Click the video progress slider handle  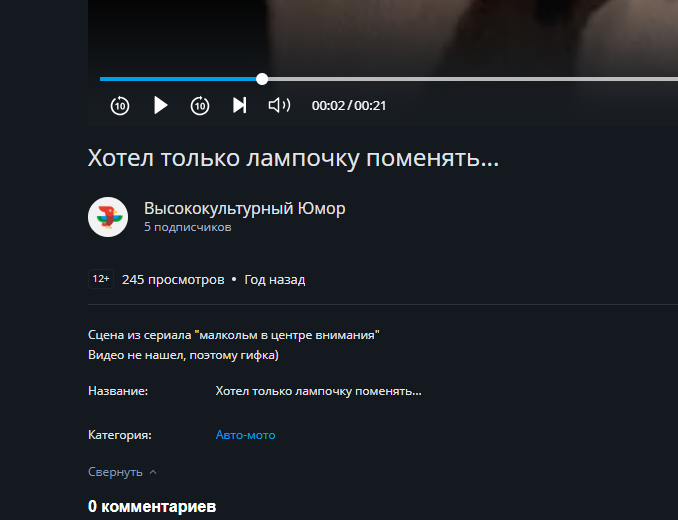coord(262,79)
